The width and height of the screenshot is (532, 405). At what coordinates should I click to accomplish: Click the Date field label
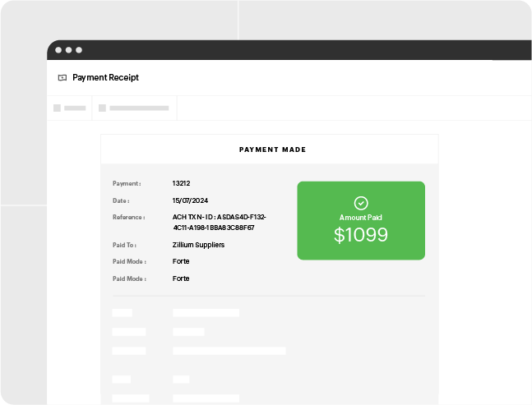click(121, 200)
